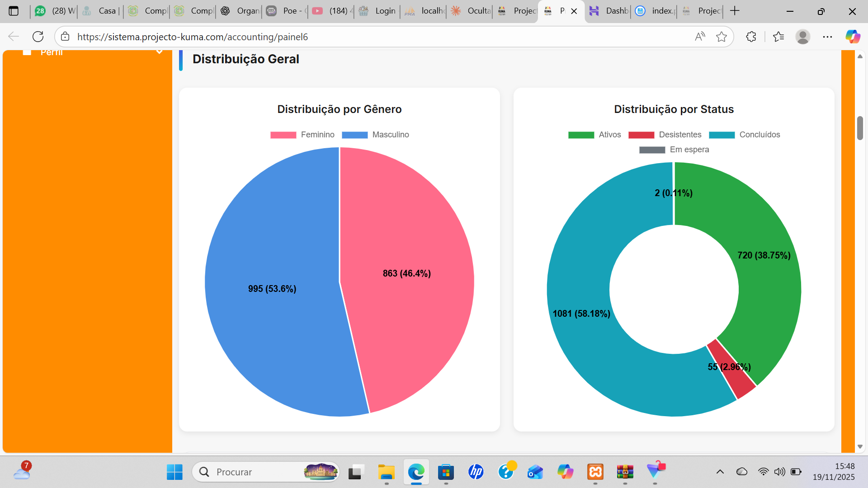This screenshot has height=488, width=868.
Task: Open a new browser tab
Action: (735, 11)
